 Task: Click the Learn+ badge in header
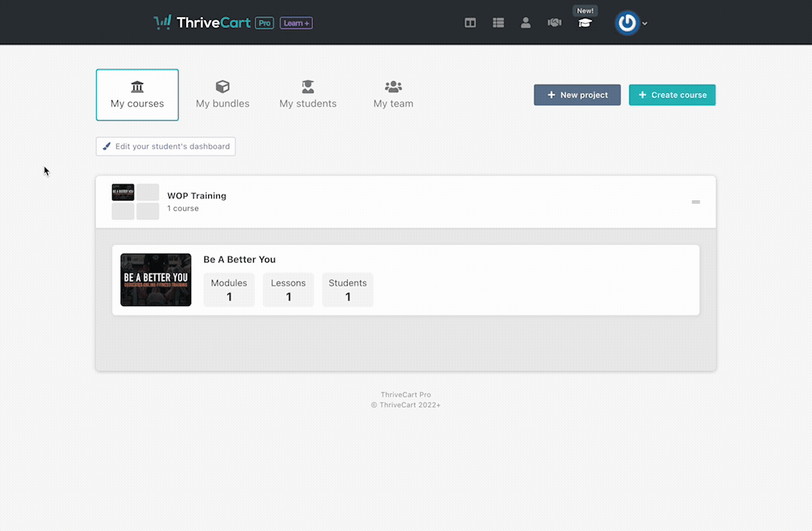point(296,24)
